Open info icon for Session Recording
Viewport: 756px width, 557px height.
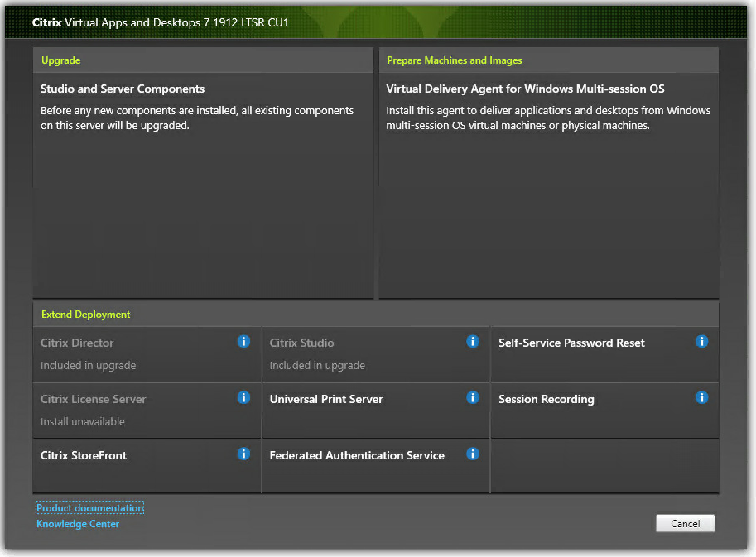pos(701,397)
